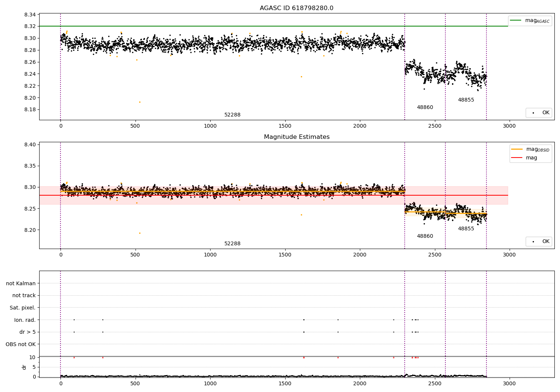Viewport: 560px width, 392px height.
Task: Click the '8.34' y-axis tick in top plot
Action: (29, 15)
